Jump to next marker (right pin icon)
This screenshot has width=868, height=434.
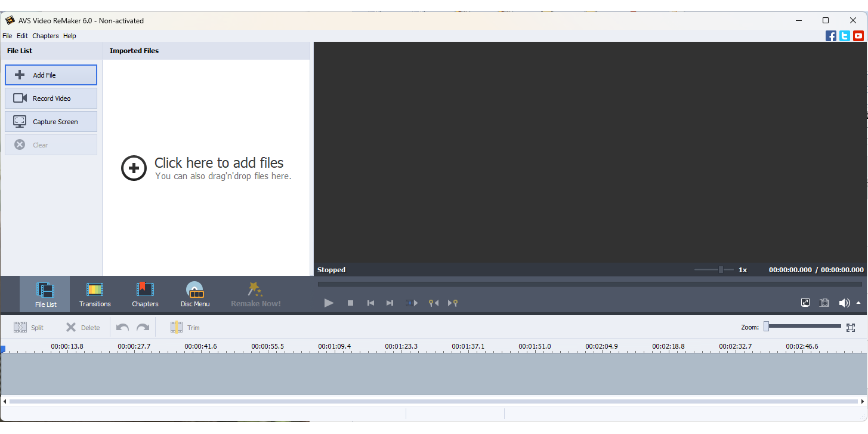coord(453,303)
